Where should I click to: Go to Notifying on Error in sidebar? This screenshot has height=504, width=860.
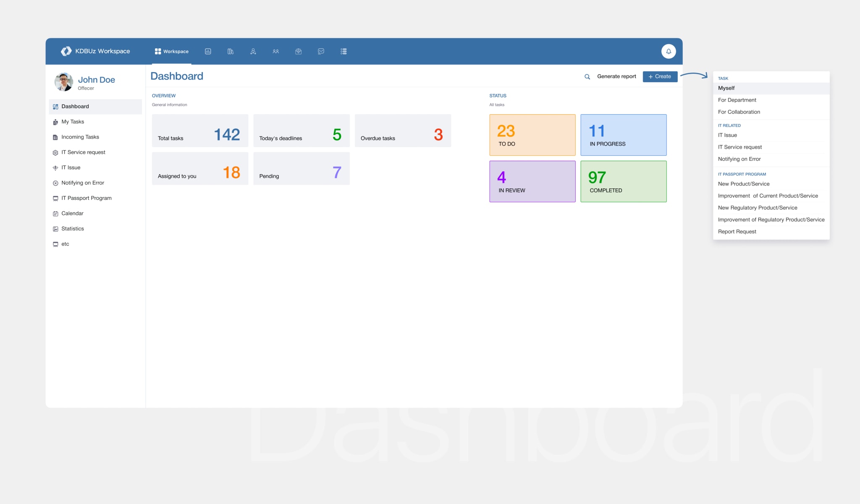coord(95,183)
